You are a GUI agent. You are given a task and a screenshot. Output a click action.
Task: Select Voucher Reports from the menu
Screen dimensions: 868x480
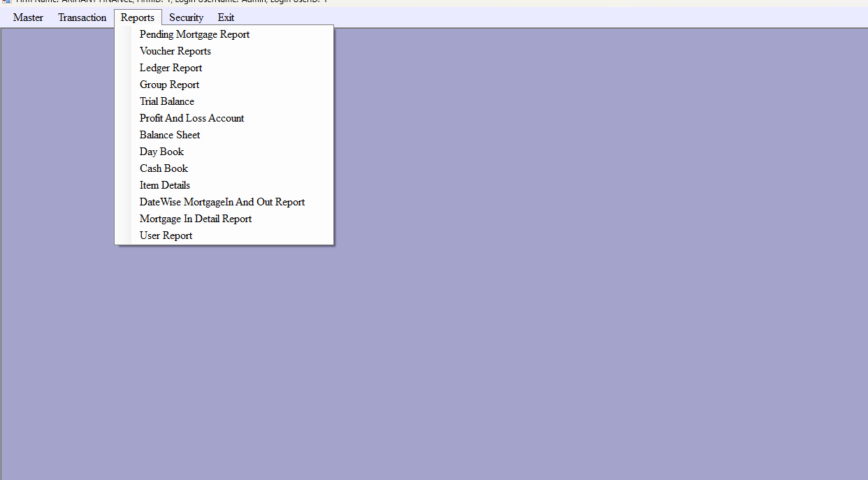click(x=224, y=51)
